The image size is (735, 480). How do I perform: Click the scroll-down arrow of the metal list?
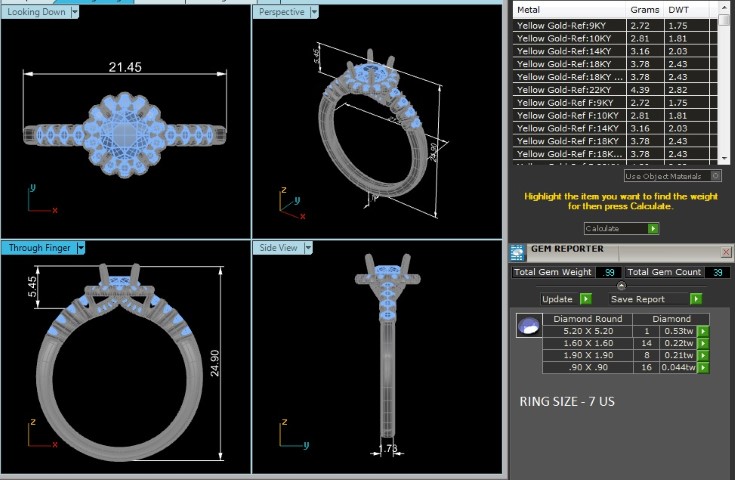[x=724, y=159]
